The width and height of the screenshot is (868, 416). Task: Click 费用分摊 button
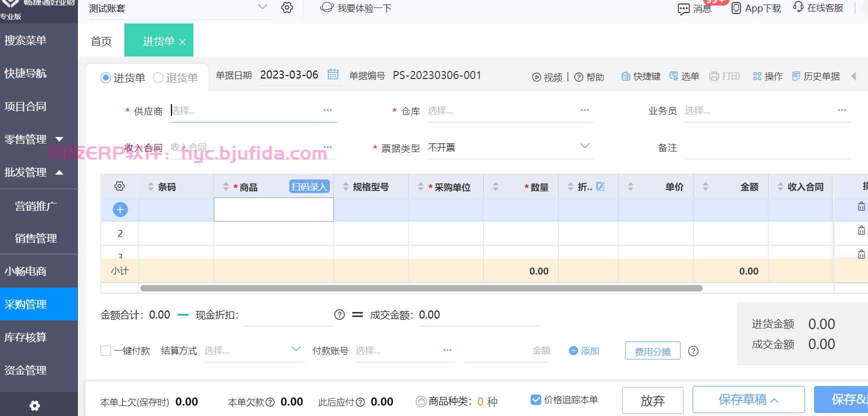pyautogui.click(x=653, y=351)
